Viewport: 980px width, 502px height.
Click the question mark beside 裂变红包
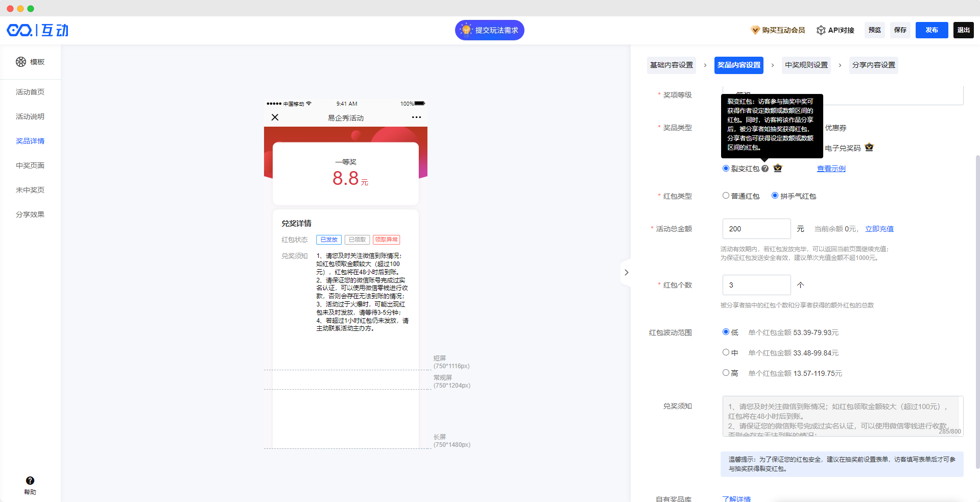(765, 169)
